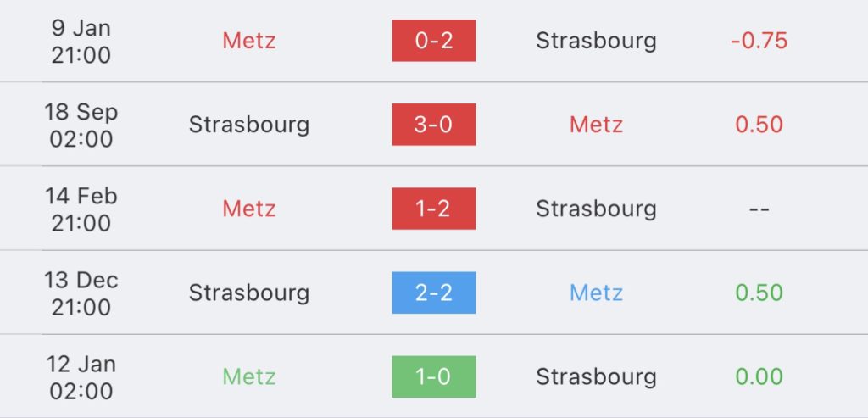Select the red 1-2 score box

[433, 209]
